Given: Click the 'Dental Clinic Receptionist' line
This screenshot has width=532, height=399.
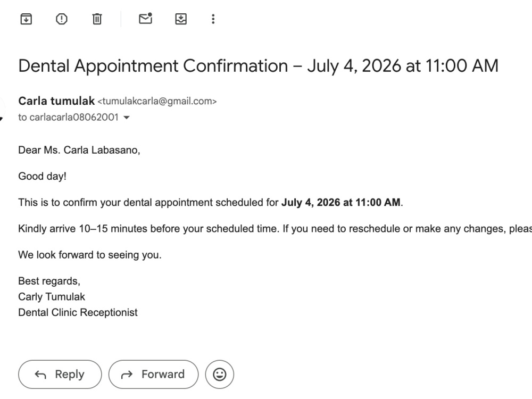Looking at the screenshot, I should coord(78,312).
